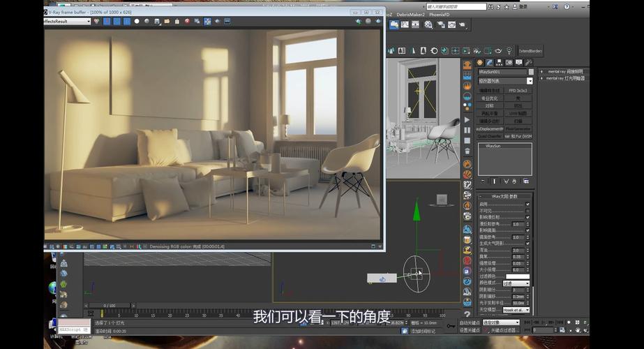The width and height of the screenshot is (644, 349).
Task: Open the PhoenixFD menu
Action: pos(439,15)
